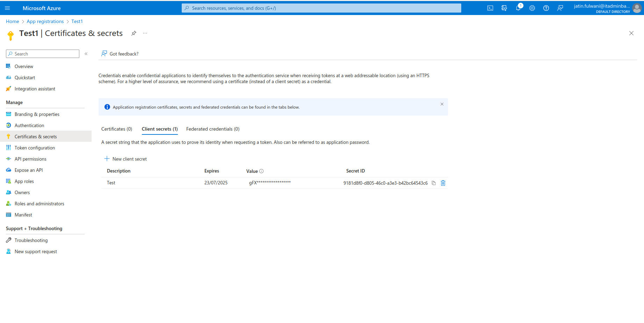Open the account profile avatar
This screenshot has height=323, width=644.
pos(637,8)
